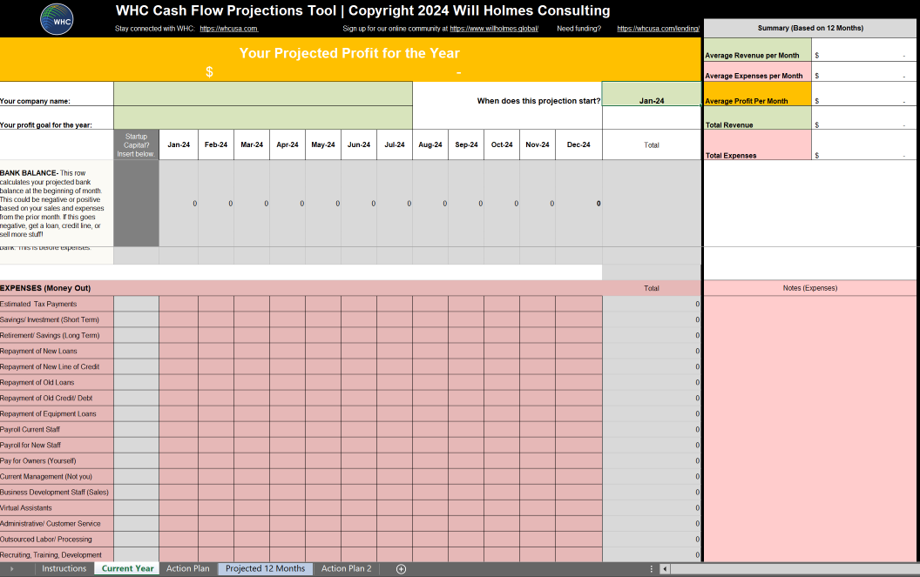Add a new sheet with plus icon
Image resolution: width=920 pixels, height=577 pixels.
401,569
